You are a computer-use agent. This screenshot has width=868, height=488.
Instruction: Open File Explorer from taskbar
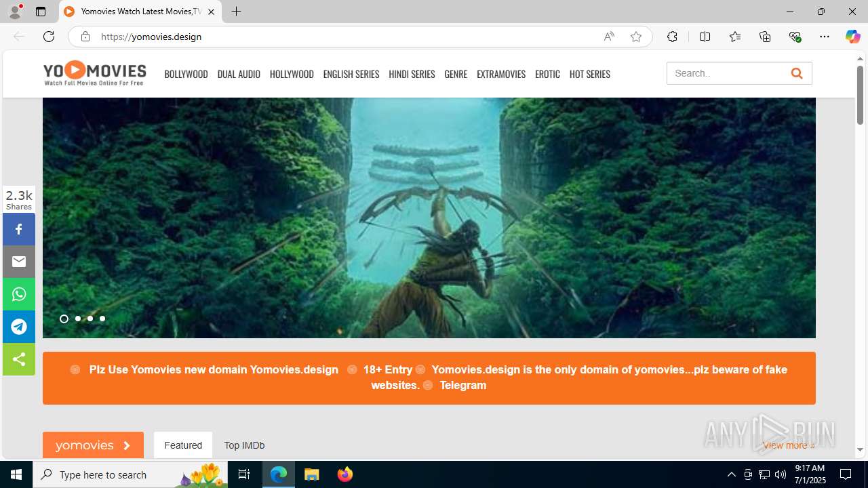tap(312, 474)
